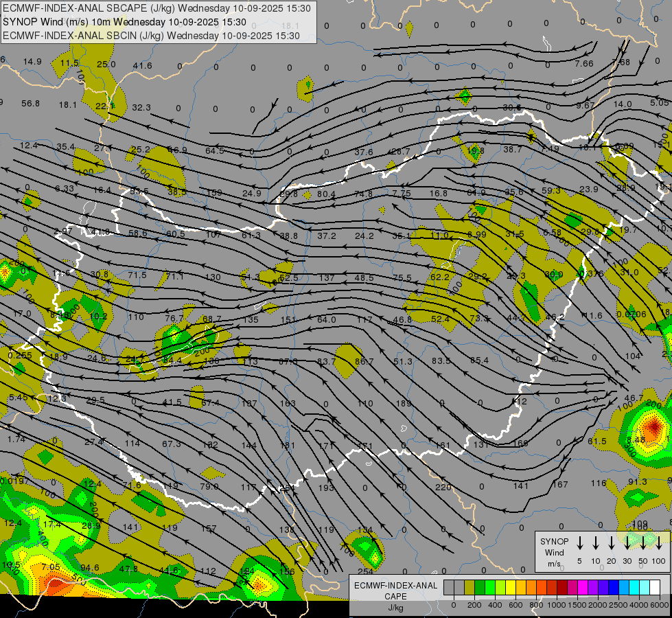Pick the white swatch ending the CAPE scale
The width and height of the screenshot is (672, 618).
655,587
